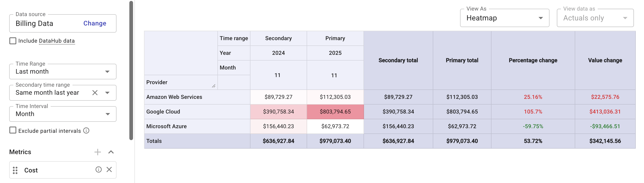Toggle Exclude partial intervals checkbox
Screen dimensions: 644x183
[x=13, y=130]
